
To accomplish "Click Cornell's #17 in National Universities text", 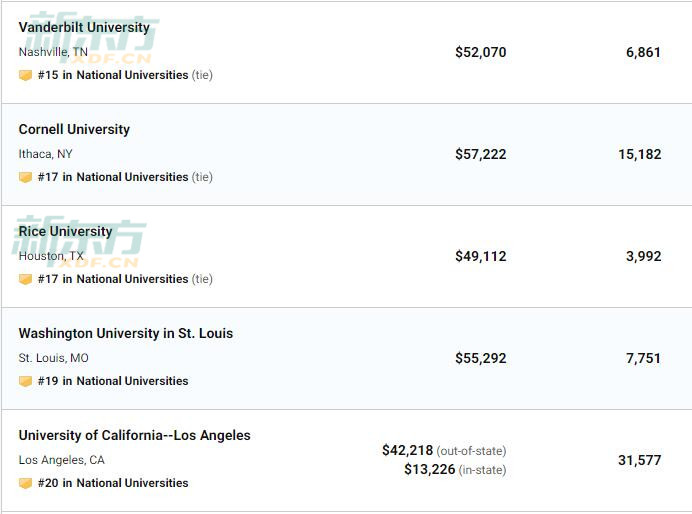I will 113,177.
